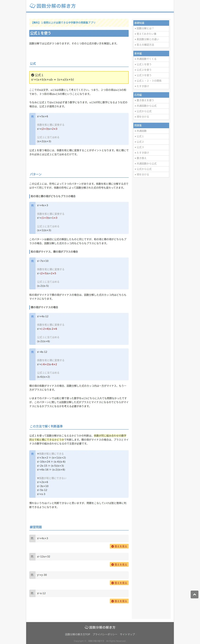Click the scroll-to-top arrow button

195,594
